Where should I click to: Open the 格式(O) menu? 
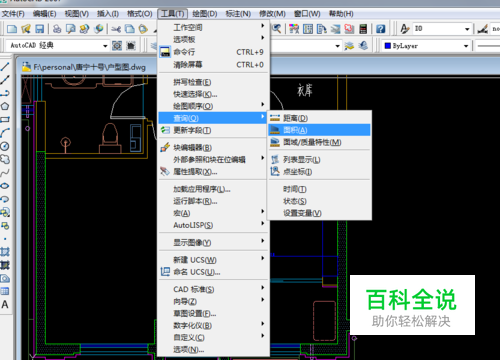coord(140,14)
